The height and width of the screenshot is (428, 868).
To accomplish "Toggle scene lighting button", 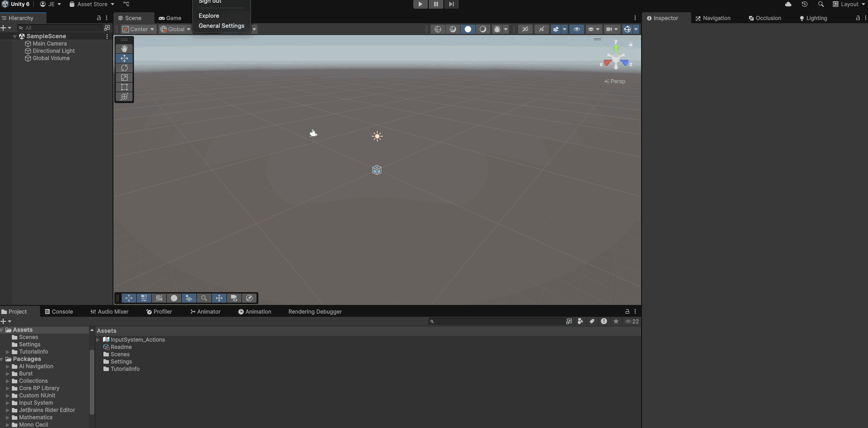I will tap(541, 29).
